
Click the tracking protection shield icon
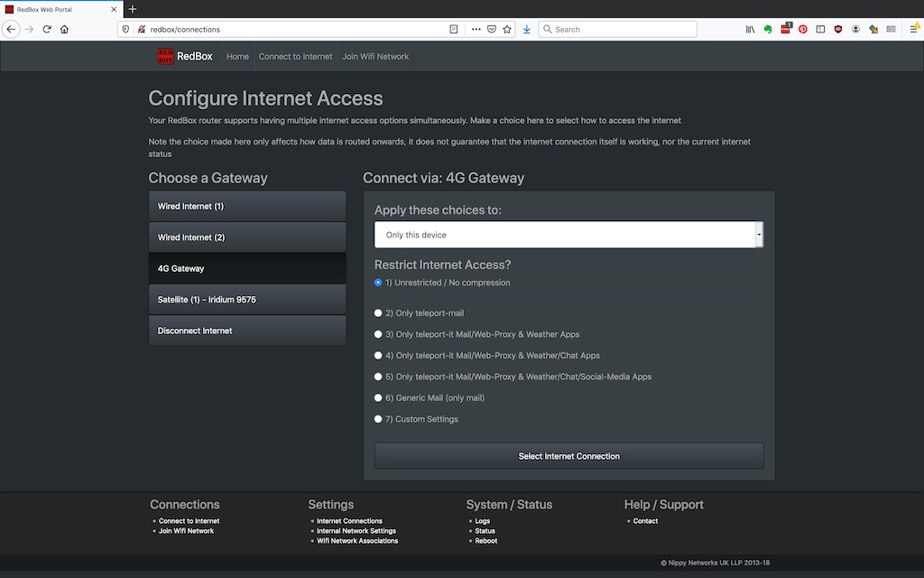click(x=125, y=29)
